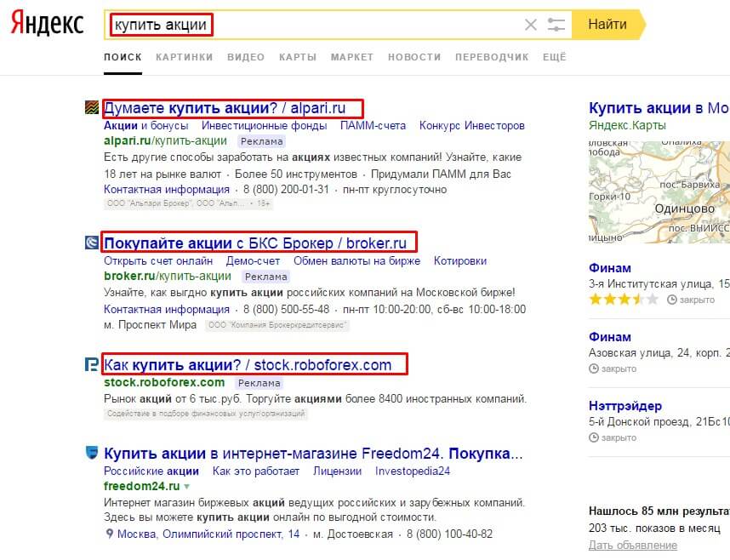Open ПАММ-счета sitelink
The width and height of the screenshot is (730, 560).
pyautogui.click(x=373, y=125)
